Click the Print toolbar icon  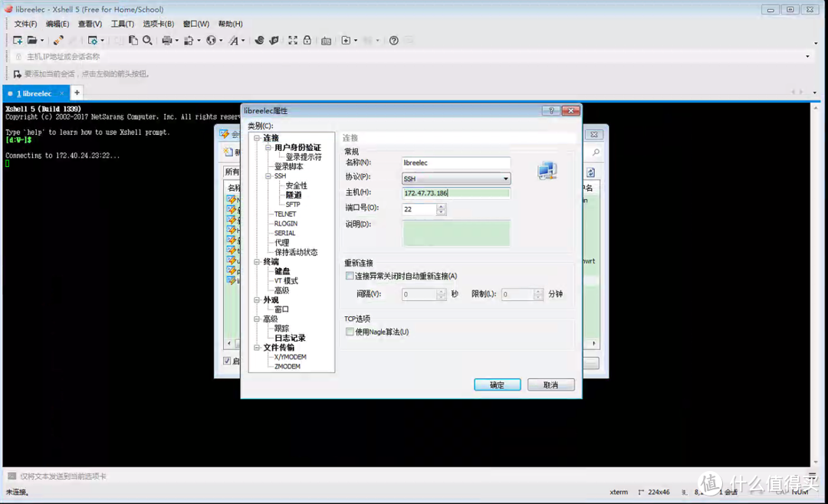point(167,40)
